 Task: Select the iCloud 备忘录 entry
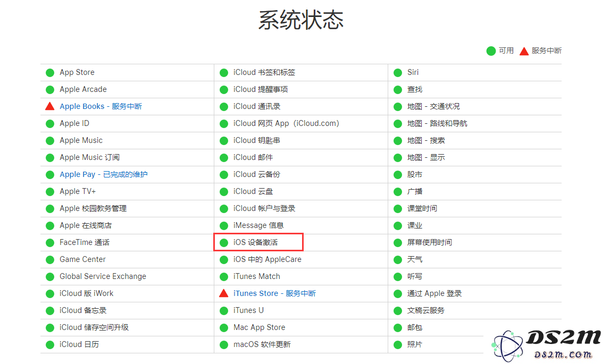[x=83, y=310]
